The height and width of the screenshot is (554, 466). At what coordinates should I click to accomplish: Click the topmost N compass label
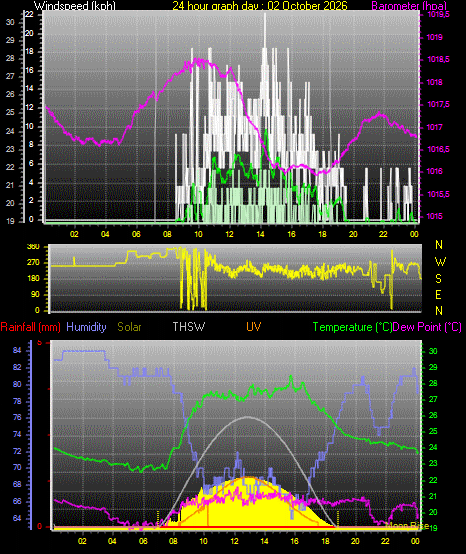click(439, 244)
